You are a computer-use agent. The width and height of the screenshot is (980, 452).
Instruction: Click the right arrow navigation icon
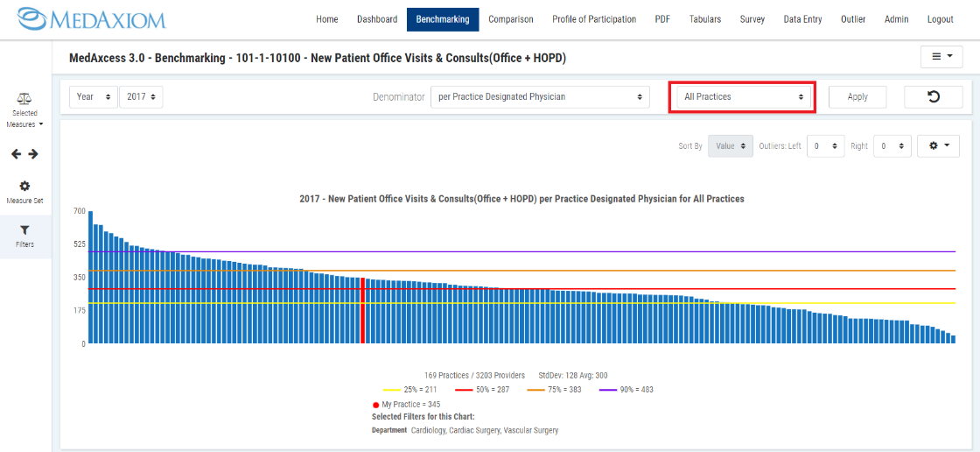(33, 154)
